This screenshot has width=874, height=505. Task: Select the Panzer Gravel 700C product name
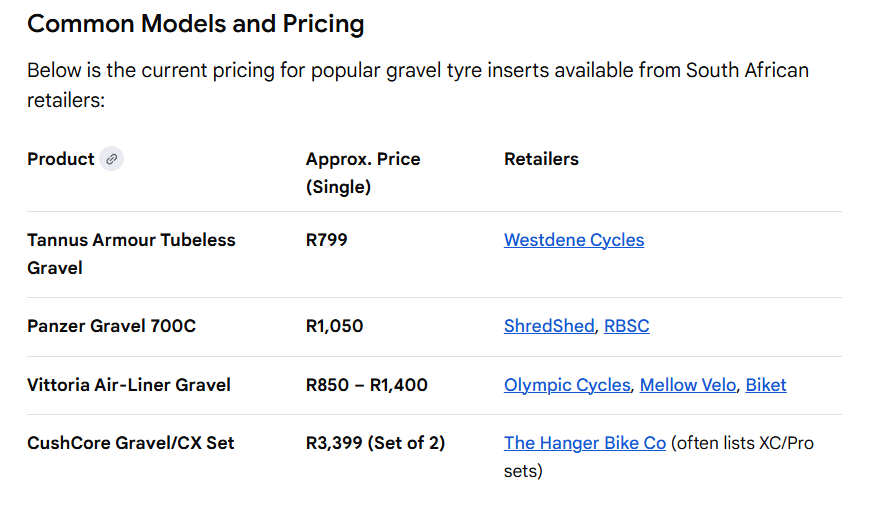click(112, 326)
